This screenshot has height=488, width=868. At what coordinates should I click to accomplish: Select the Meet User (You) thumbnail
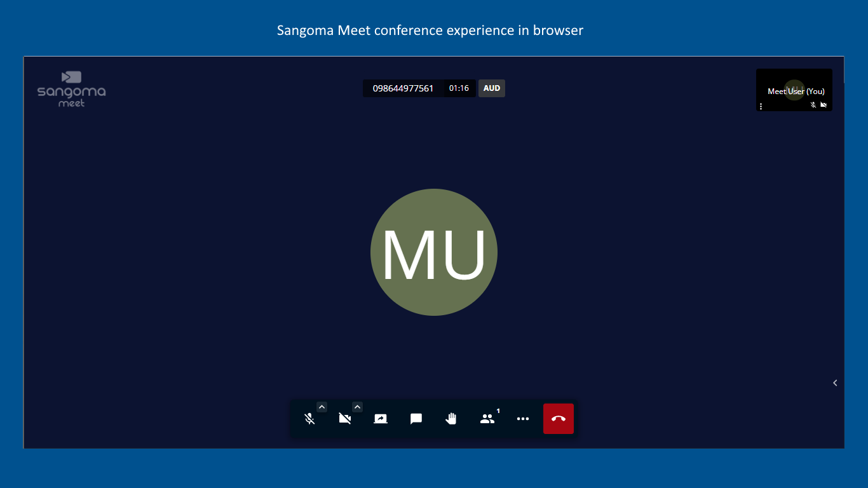[x=794, y=90]
